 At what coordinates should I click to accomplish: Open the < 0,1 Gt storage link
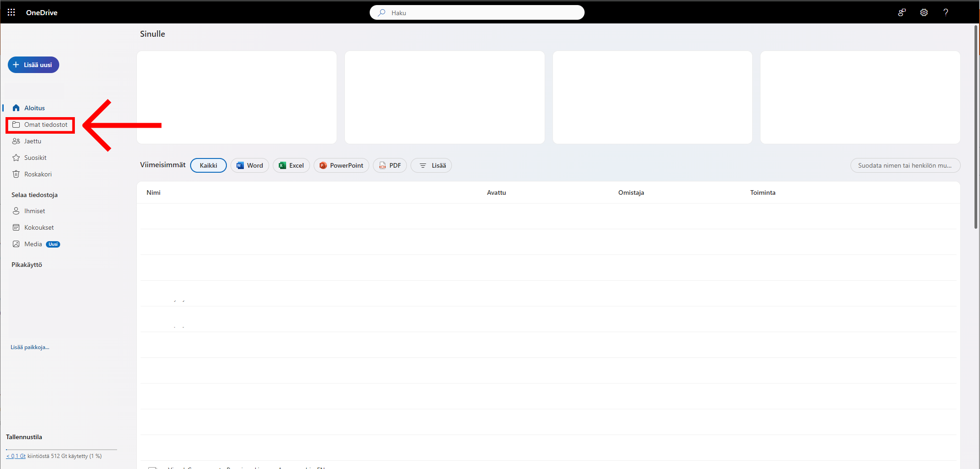coord(16,456)
